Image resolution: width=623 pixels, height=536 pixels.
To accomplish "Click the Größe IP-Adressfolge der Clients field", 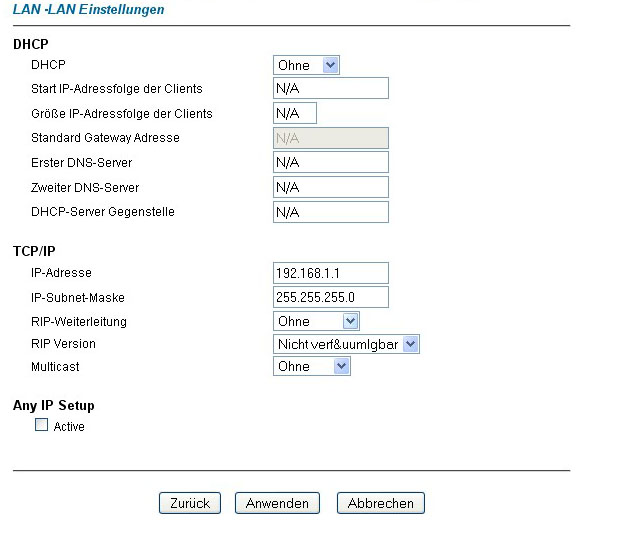I will click(294, 113).
